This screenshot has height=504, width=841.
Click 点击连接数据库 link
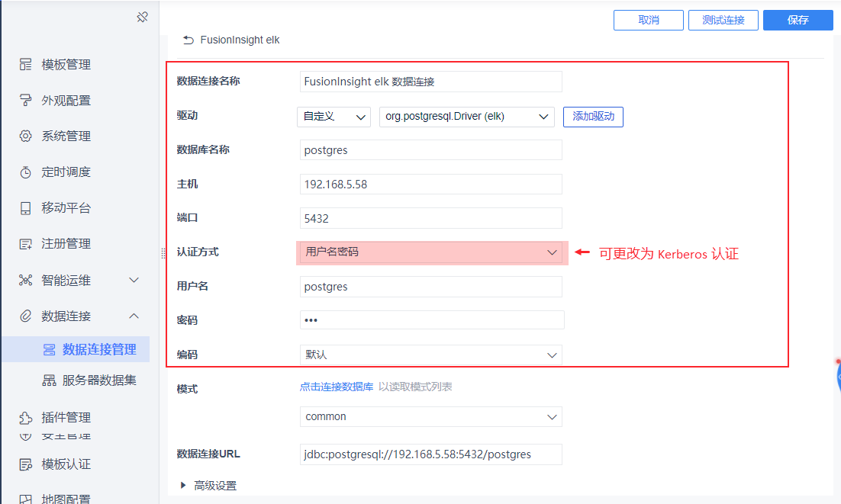(x=337, y=387)
